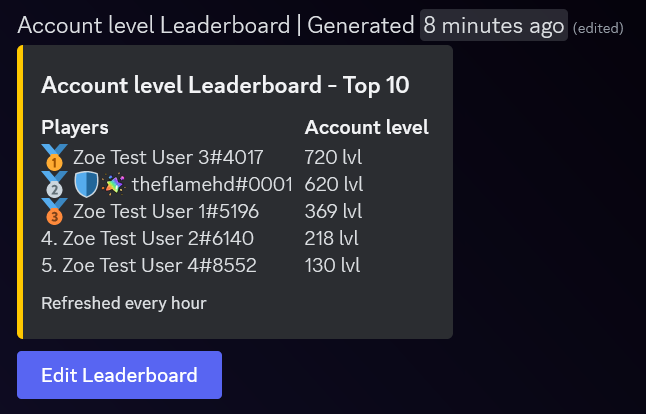The height and width of the screenshot is (414, 646).
Task: Click the 720 lvl value
Action: 333,157
